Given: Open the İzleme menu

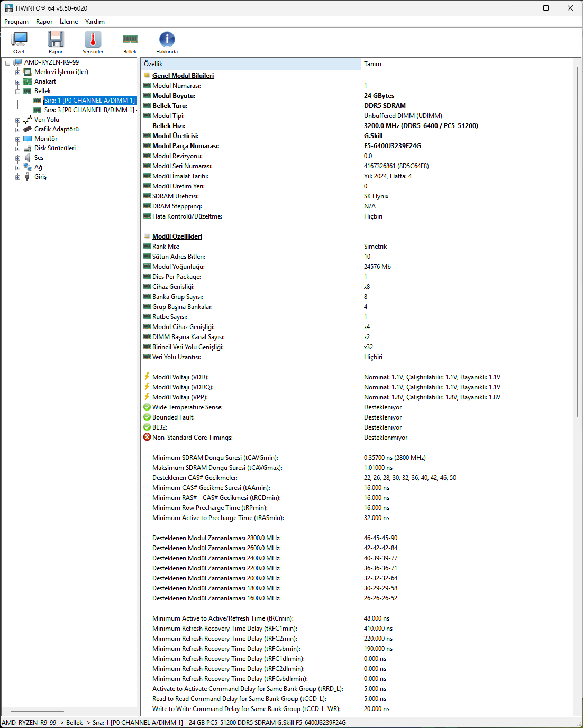Looking at the screenshot, I should 69,22.
